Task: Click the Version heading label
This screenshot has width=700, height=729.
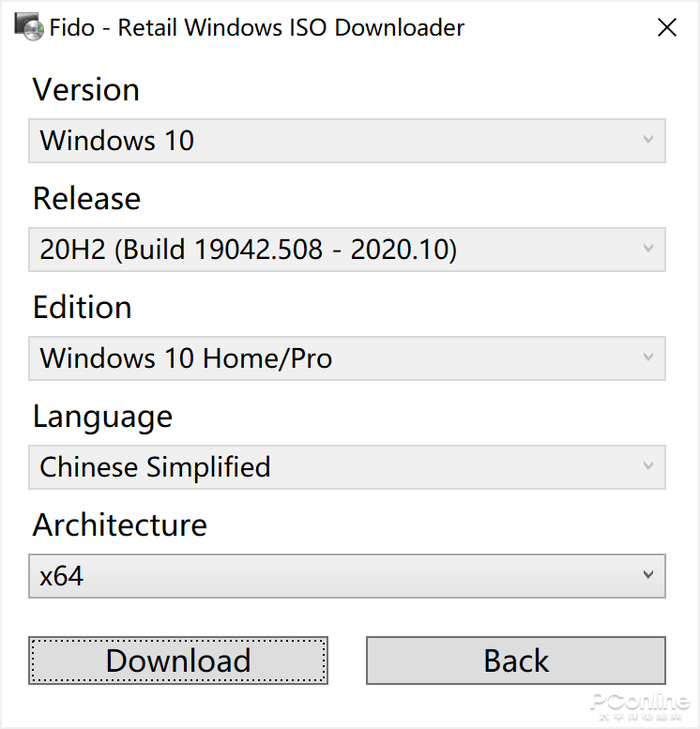Action: click(x=86, y=90)
